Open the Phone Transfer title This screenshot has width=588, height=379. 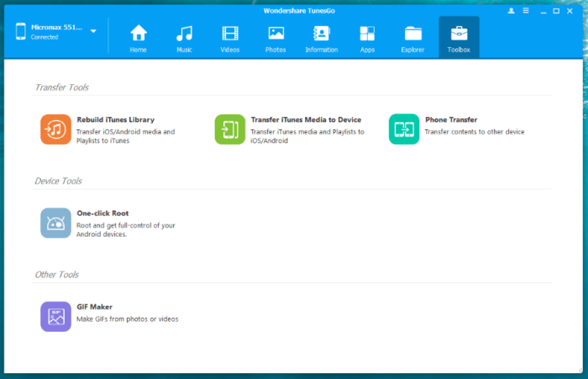pos(451,119)
